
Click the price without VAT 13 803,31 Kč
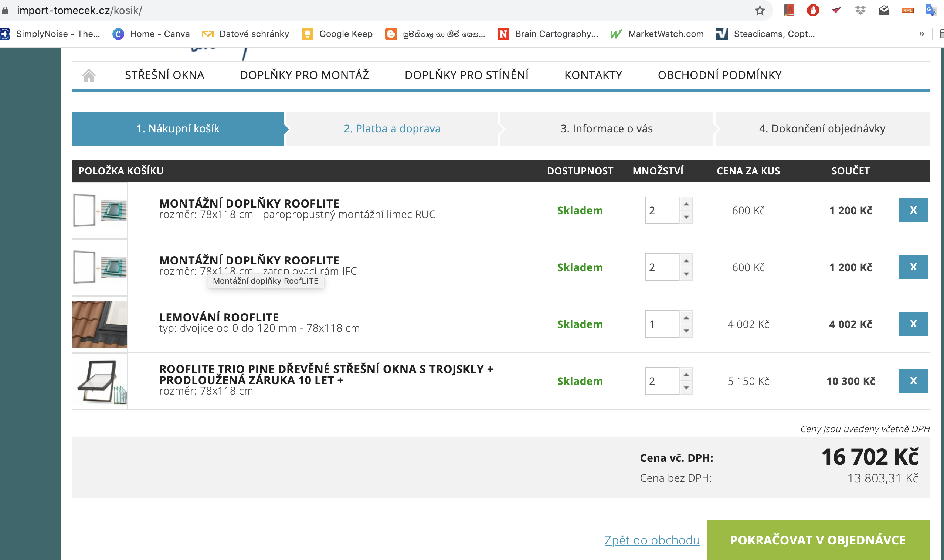coord(883,478)
